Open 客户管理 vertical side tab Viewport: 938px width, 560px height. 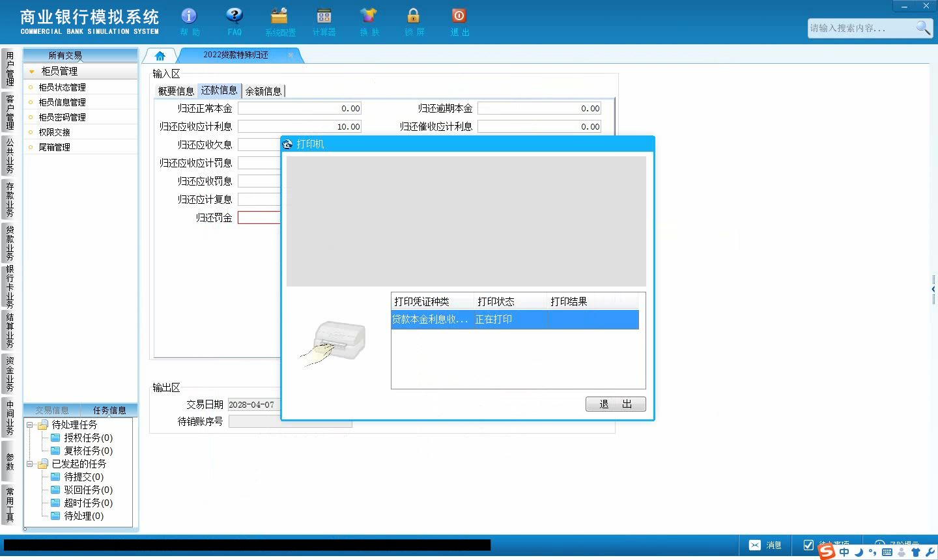point(10,112)
